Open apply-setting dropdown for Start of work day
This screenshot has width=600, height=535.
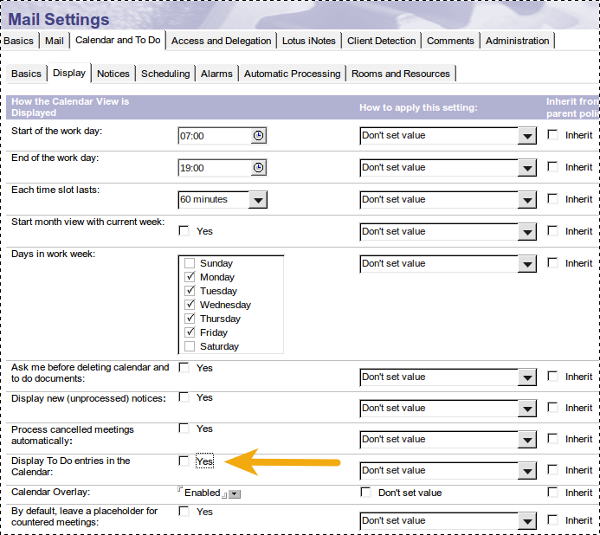[527, 136]
